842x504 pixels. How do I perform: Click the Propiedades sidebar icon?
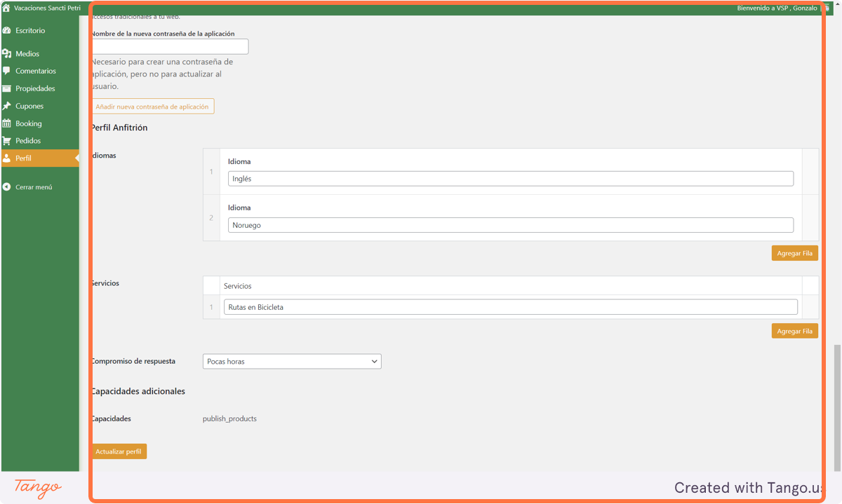click(x=6, y=88)
